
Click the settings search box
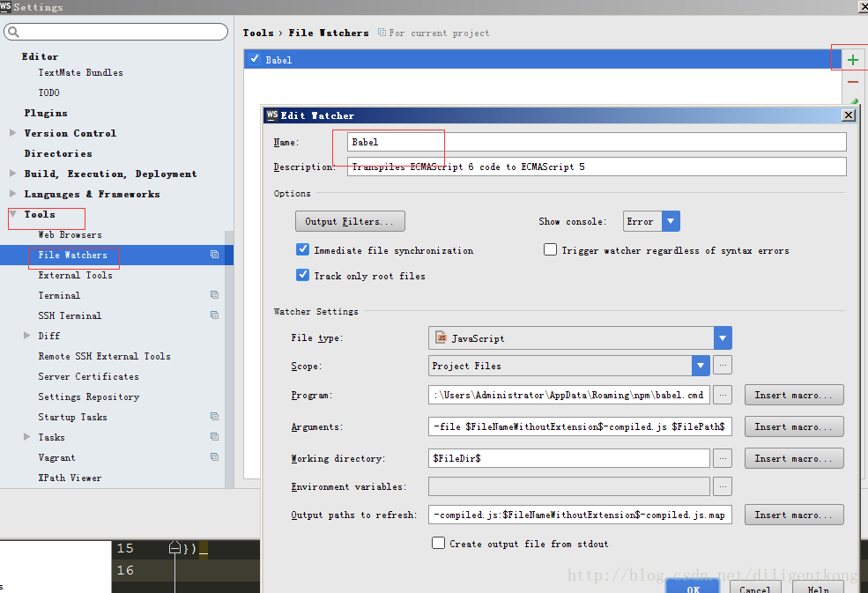(x=115, y=32)
